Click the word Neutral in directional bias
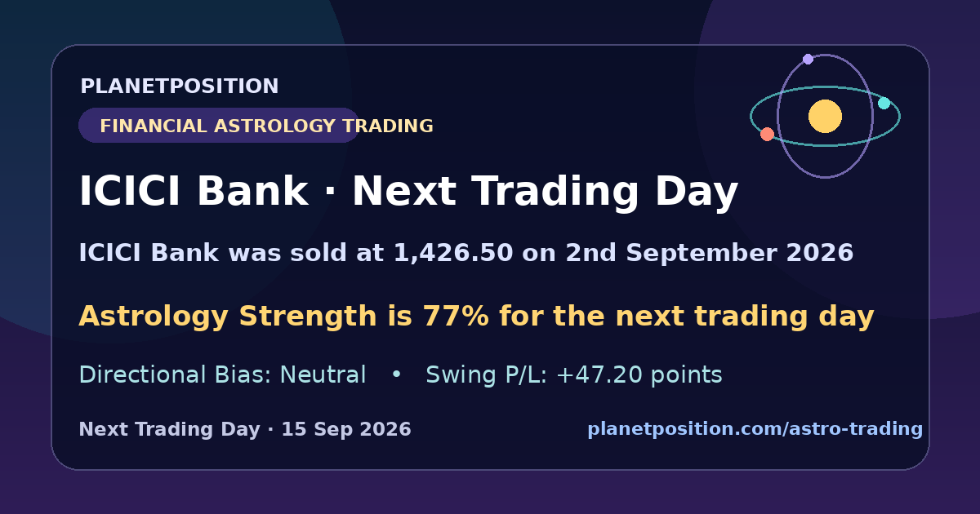This screenshot has width=980, height=514. pos(323,375)
